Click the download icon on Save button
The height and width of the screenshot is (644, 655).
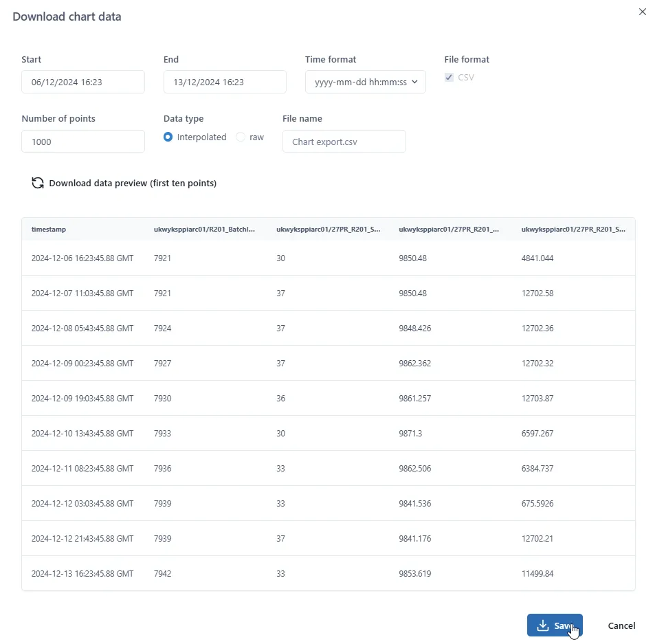pyautogui.click(x=543, y=625)
